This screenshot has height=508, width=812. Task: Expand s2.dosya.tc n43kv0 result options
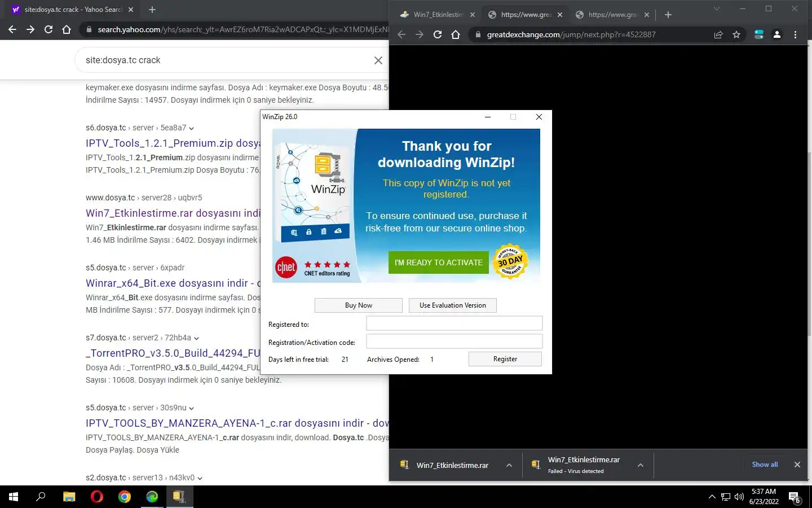[200, 478]
